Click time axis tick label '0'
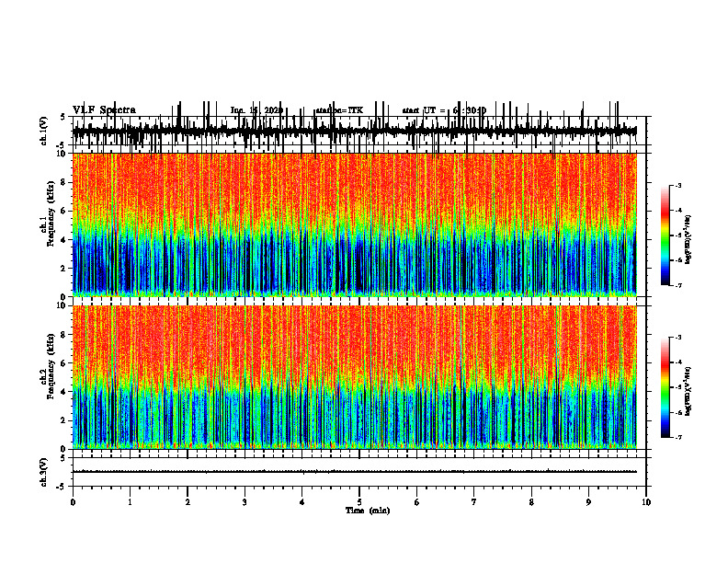This screenshot has height=563, width=728. (x=73, y=502)
